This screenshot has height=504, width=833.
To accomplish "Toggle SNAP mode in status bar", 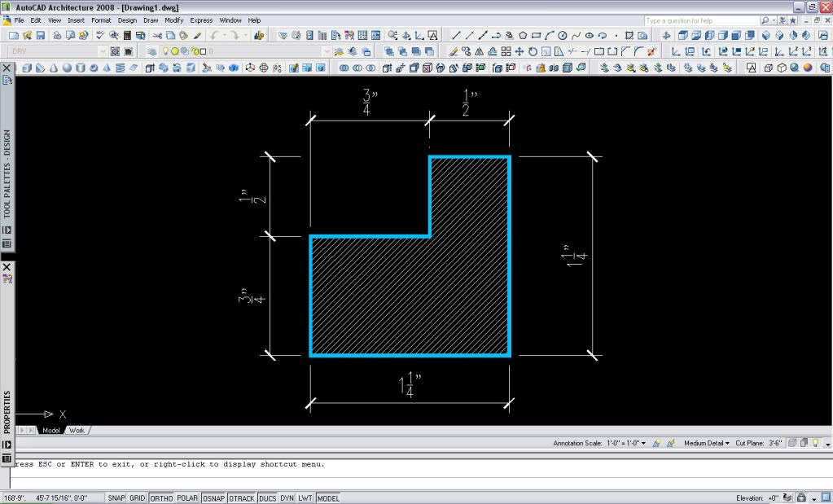I will coord(116,498).
